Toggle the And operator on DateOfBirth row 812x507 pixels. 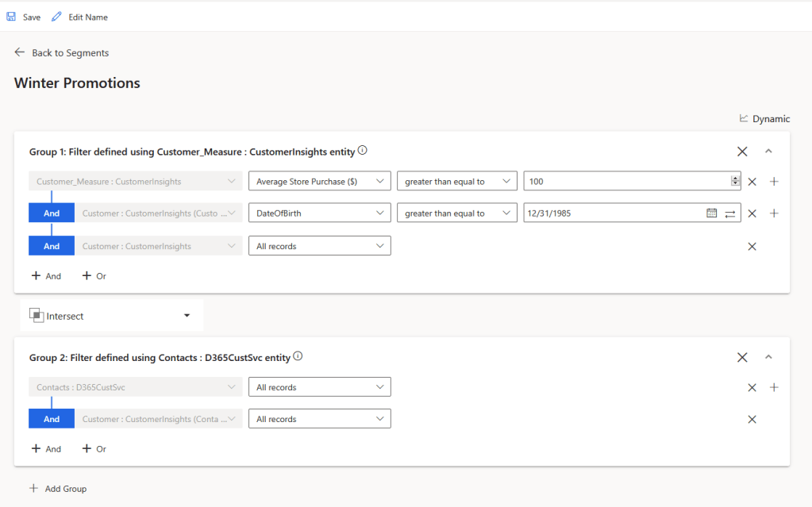[x=52, y=213]
